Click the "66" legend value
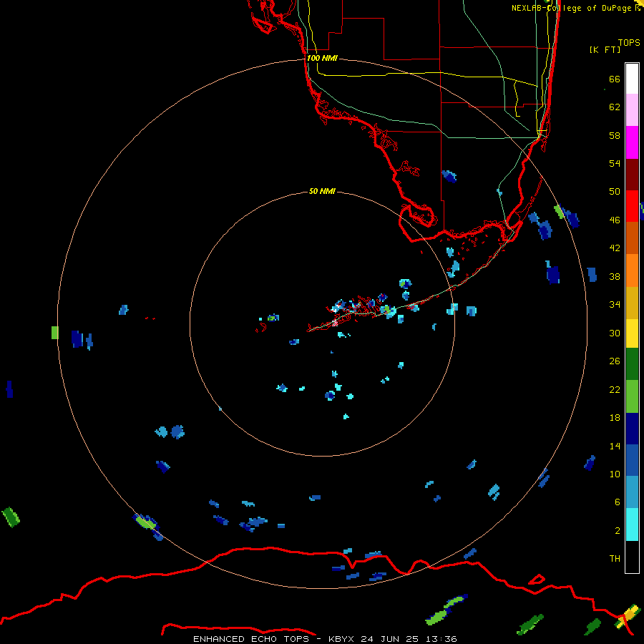The width and height of the screenshot is (644, 644). click(x=615, y=79)
